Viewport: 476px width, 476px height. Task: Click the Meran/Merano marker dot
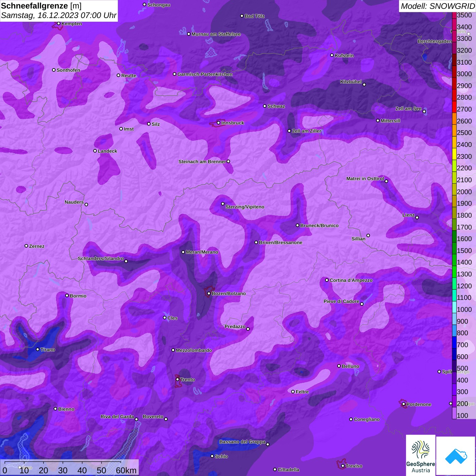(183, 252)
